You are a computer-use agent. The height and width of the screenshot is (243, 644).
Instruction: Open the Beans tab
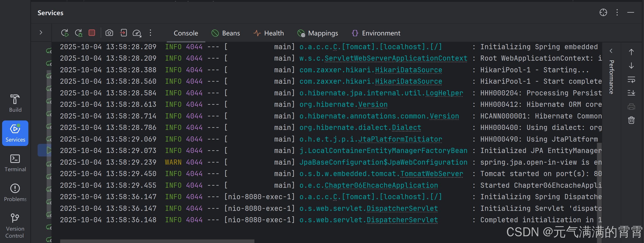coord(226,33)
